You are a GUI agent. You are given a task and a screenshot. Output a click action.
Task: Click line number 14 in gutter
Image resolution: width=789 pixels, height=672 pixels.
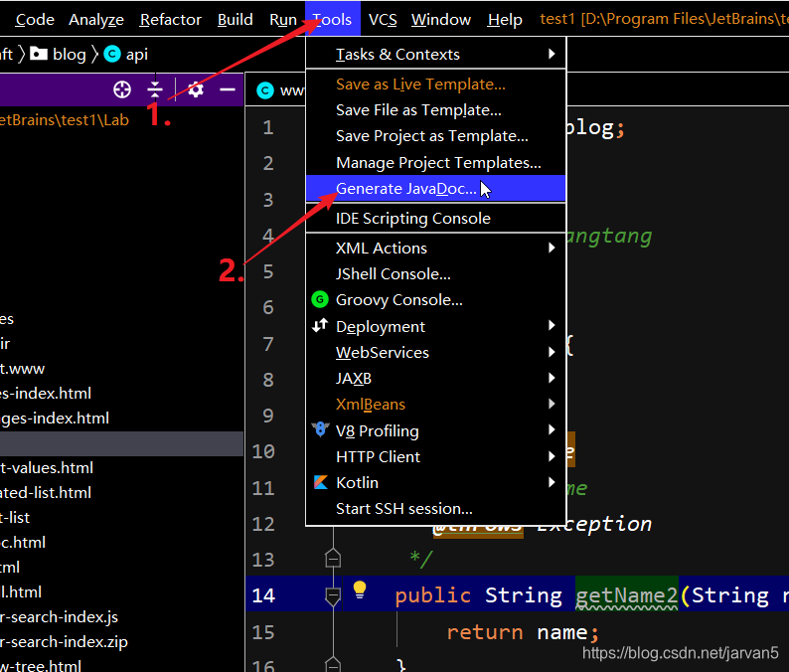coord(263,595)
